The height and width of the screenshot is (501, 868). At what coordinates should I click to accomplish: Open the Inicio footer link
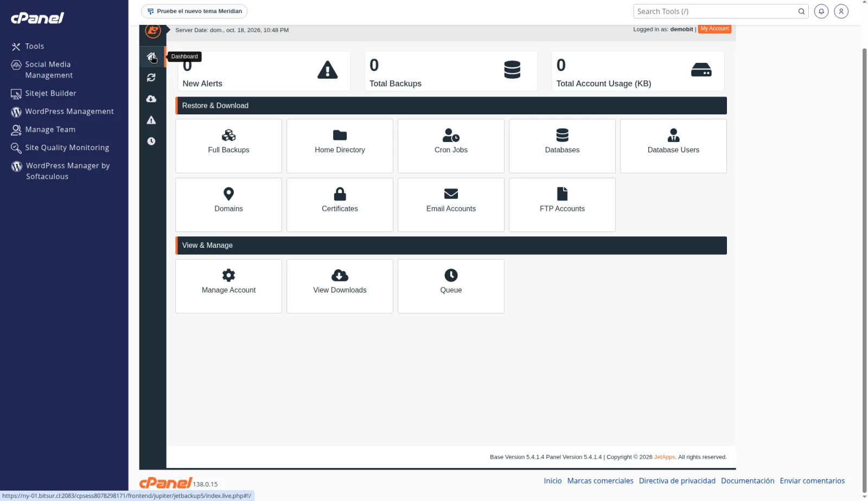(553, 481)
